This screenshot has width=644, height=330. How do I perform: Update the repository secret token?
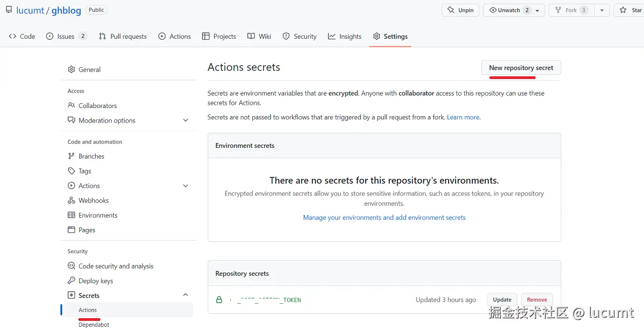pos(502,300)
